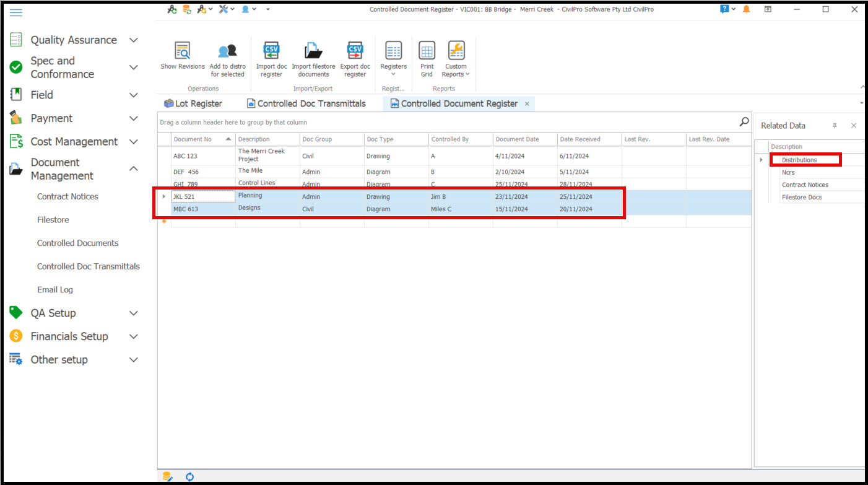The height and width of the screenshot is (485, 868).
Task: Switch to Controlled Doc Transmittals tab
Action: tap(306, 103)
